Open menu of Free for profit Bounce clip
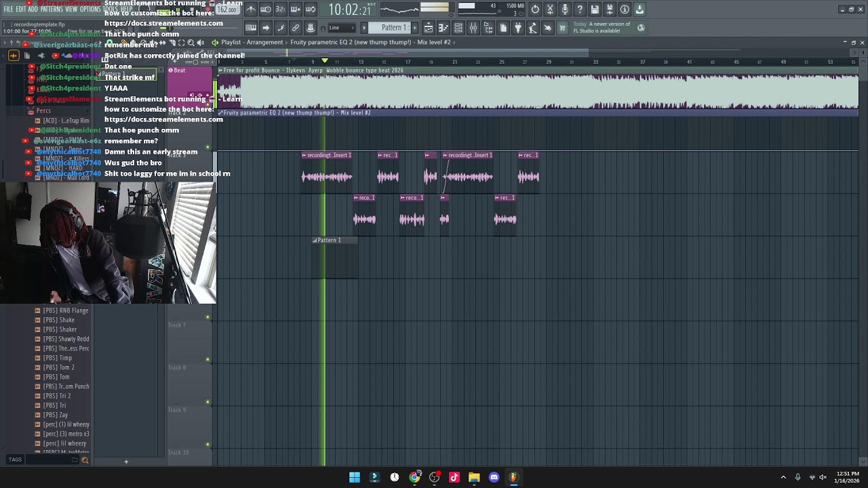868x488 pixels. 220,70
